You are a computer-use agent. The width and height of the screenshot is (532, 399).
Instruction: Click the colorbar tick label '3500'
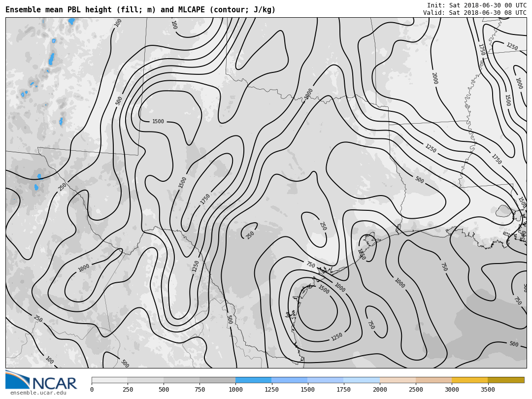[488, 390]
